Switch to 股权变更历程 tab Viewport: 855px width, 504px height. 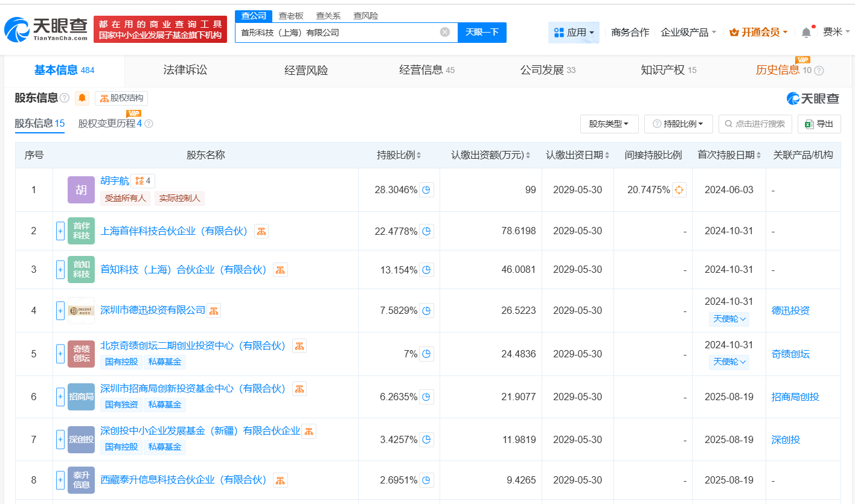pos(108,123)
